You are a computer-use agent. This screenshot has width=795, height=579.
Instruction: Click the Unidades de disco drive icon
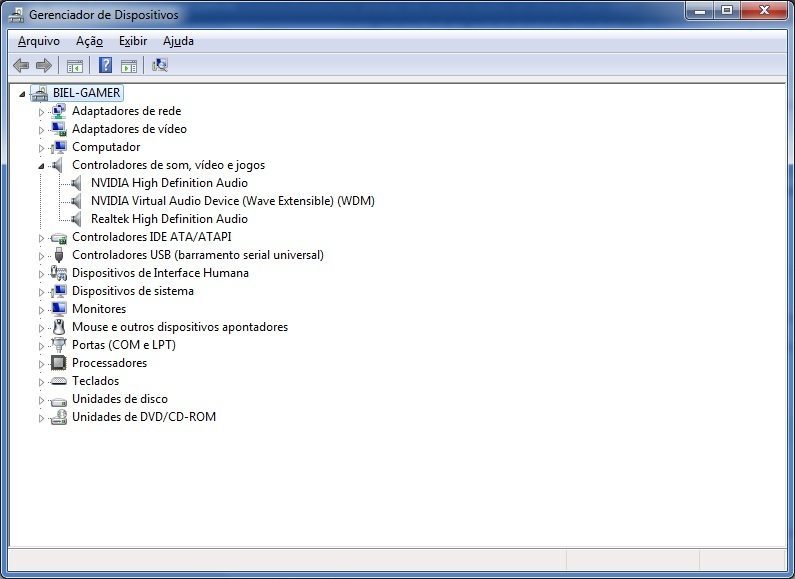coord(59,400)
